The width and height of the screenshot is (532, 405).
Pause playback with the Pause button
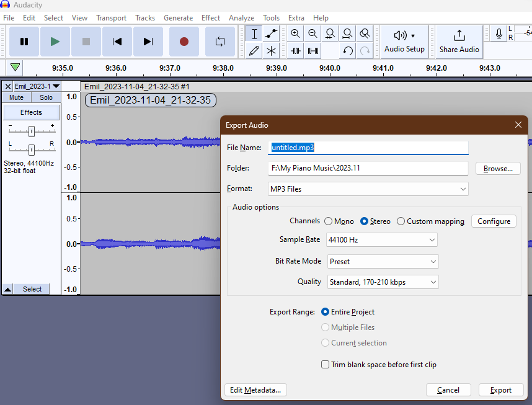pos(24,42)
